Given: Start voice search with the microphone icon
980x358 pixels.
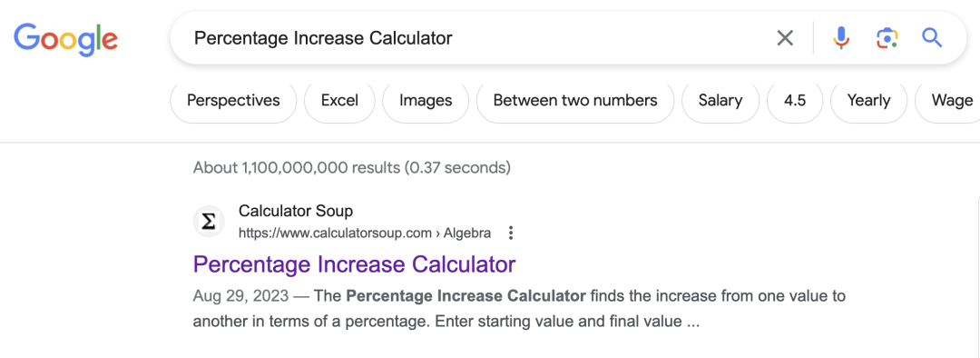Looking at the screenshot, I should 841,38.
